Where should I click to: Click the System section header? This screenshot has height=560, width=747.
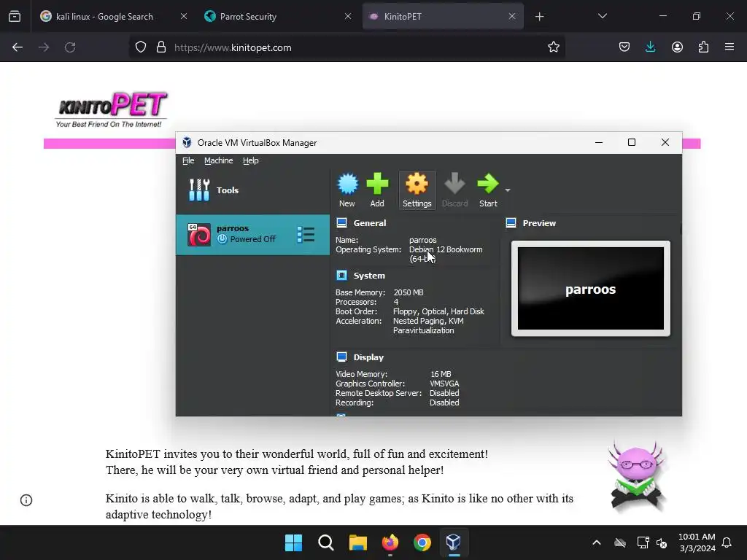click(x=369, y=275)
